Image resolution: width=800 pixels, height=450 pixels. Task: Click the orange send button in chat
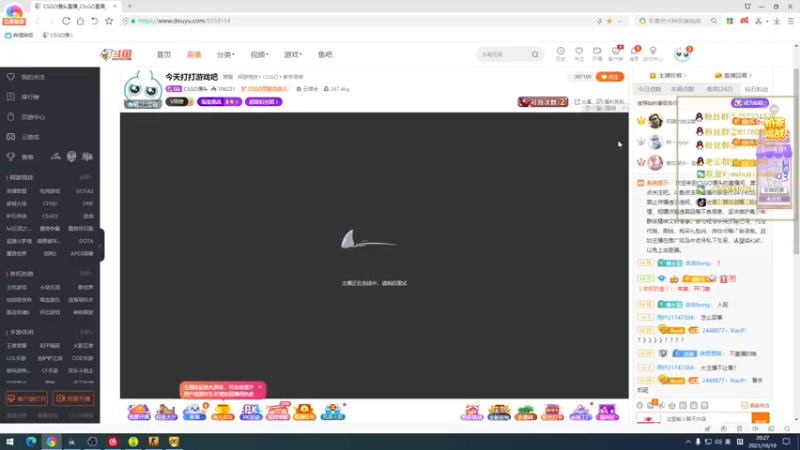coord(760,419)
